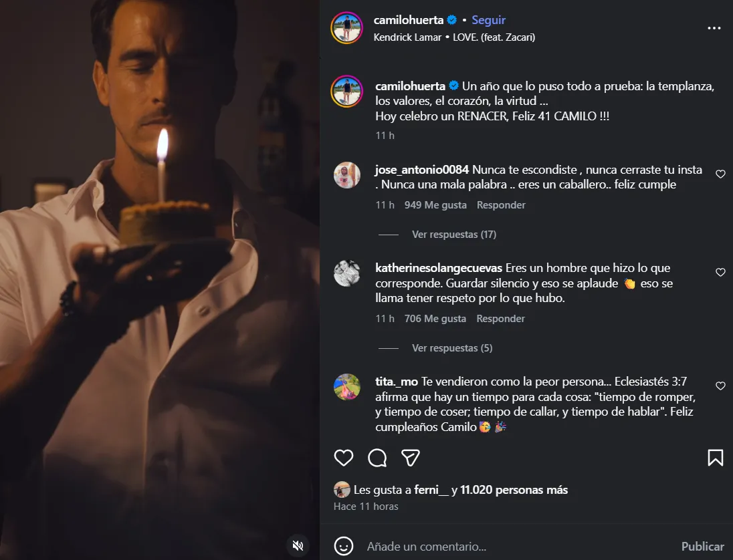Like jose_antonio0084's comment

[720, 174]
